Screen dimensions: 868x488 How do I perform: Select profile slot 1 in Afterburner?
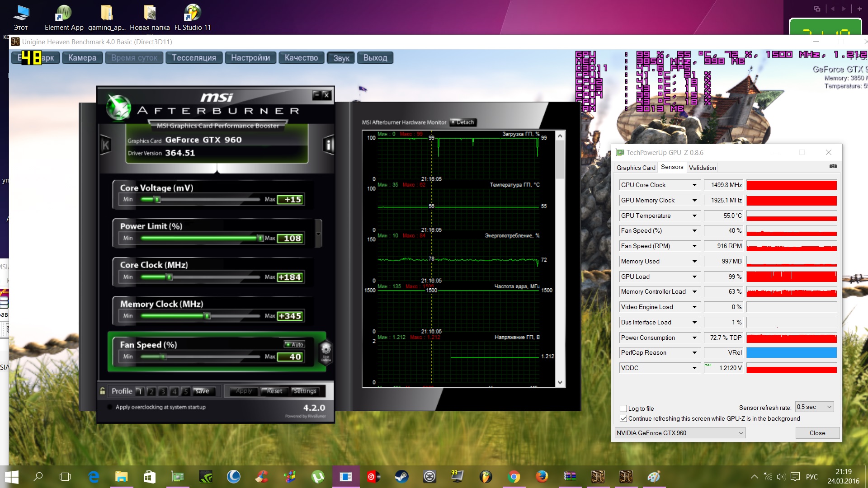pos(140,391)
